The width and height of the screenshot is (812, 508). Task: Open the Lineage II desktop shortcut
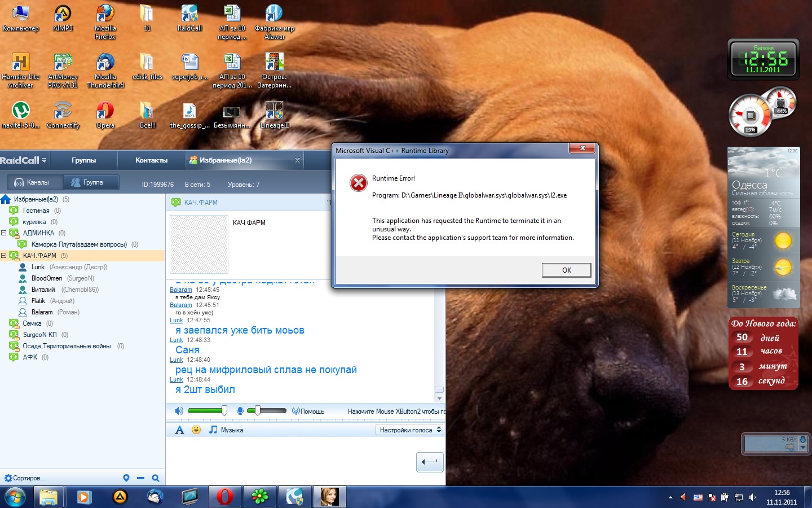pos(274,115)
